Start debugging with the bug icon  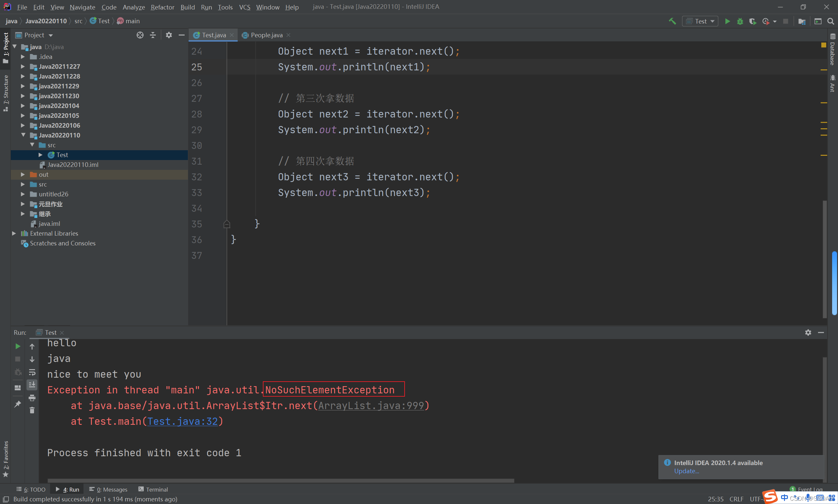[x=740, y=21]
